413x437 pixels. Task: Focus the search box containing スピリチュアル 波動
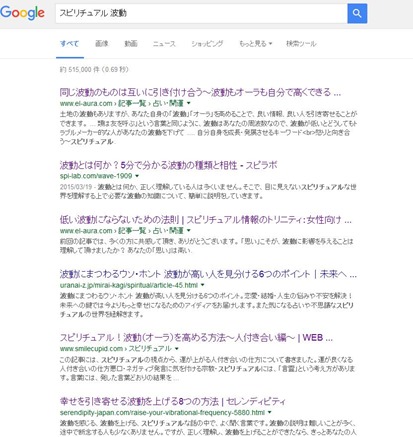pos(201,13)
